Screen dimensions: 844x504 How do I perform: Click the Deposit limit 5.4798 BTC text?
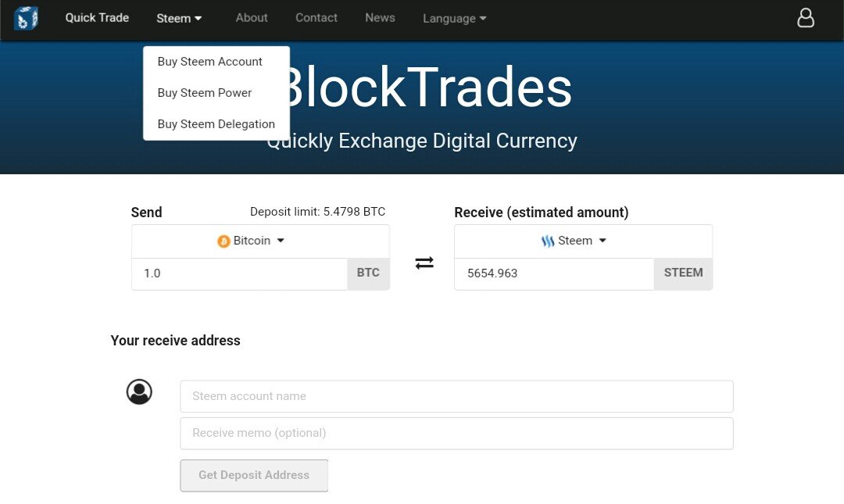click(317, 212)
